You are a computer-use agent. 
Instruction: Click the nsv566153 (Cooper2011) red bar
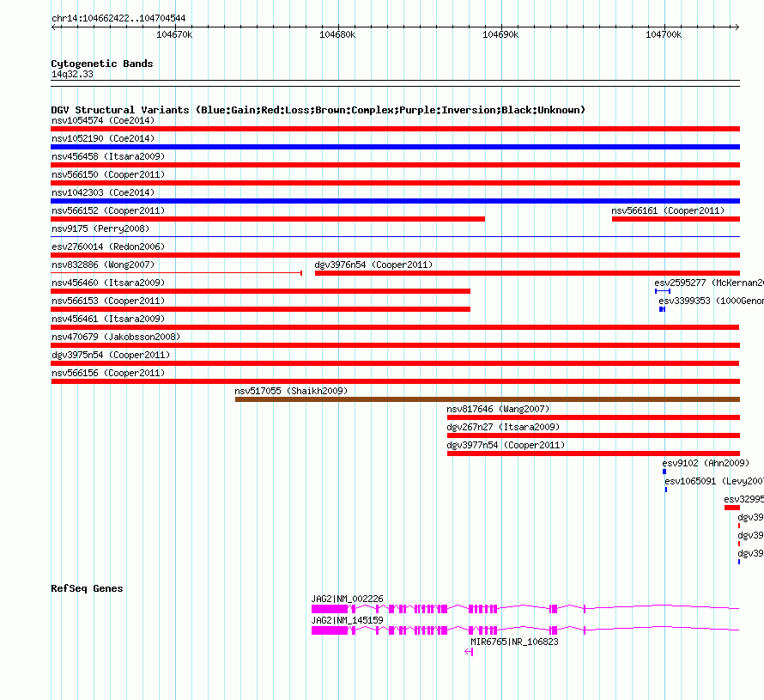[x=261, y=309]
